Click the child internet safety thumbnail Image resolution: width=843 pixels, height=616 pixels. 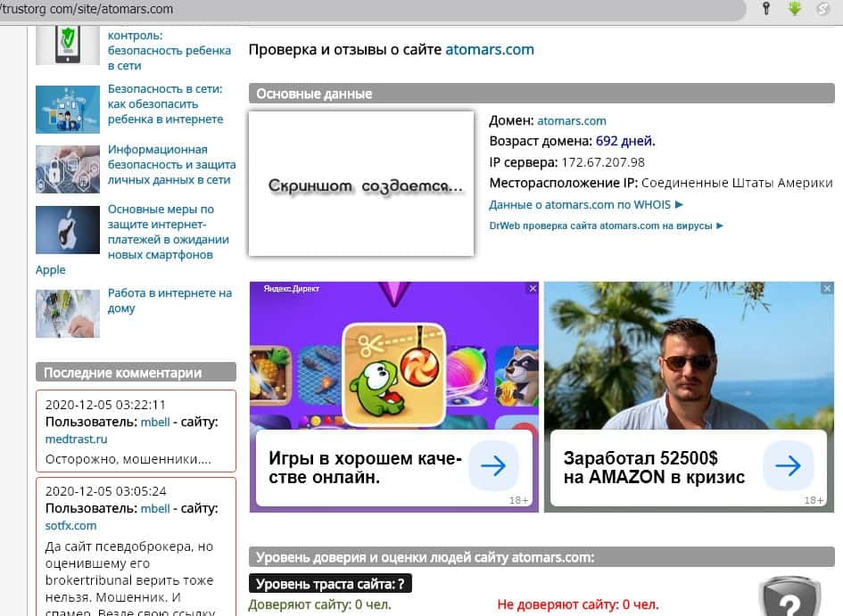click(x=68, y=109)
